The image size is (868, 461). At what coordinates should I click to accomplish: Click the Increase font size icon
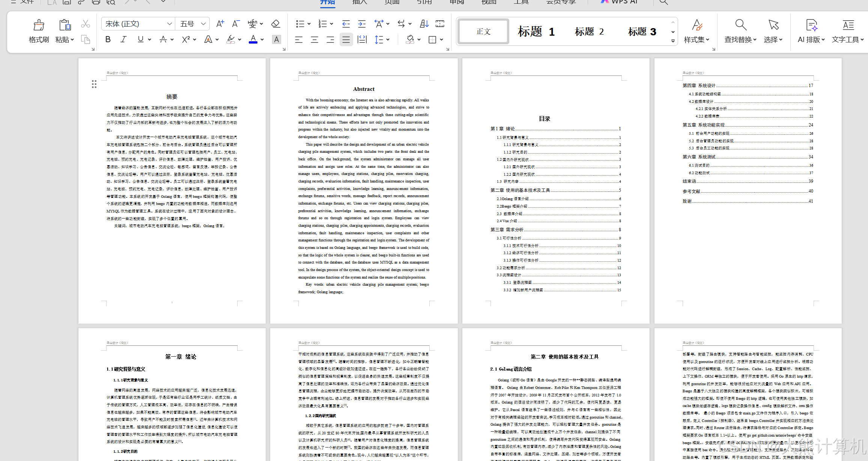point(220,24)
